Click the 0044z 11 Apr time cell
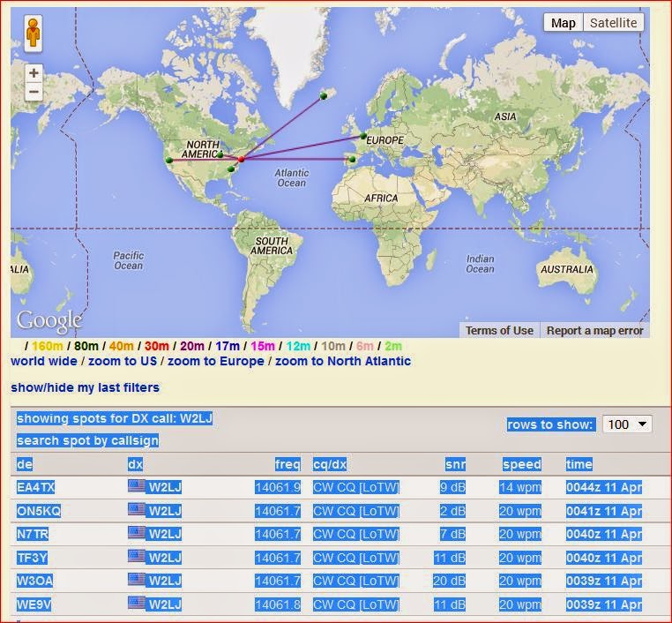 [604, 487]
